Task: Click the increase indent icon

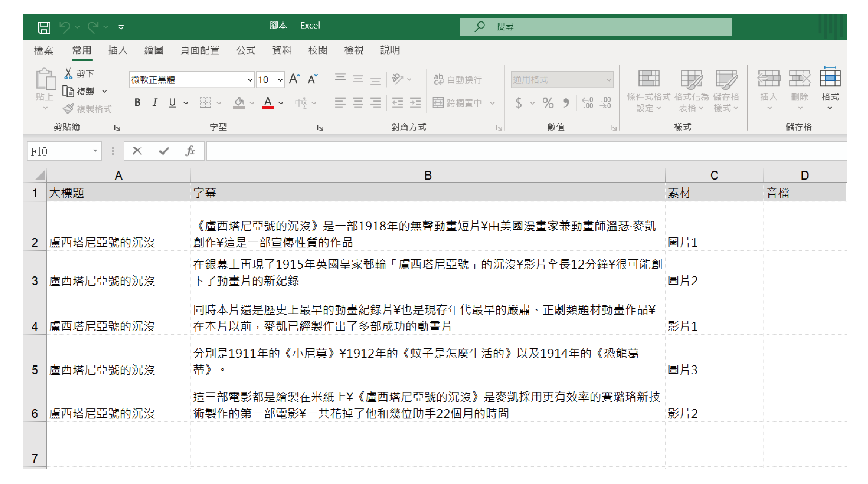Action: tap(415, 102)
